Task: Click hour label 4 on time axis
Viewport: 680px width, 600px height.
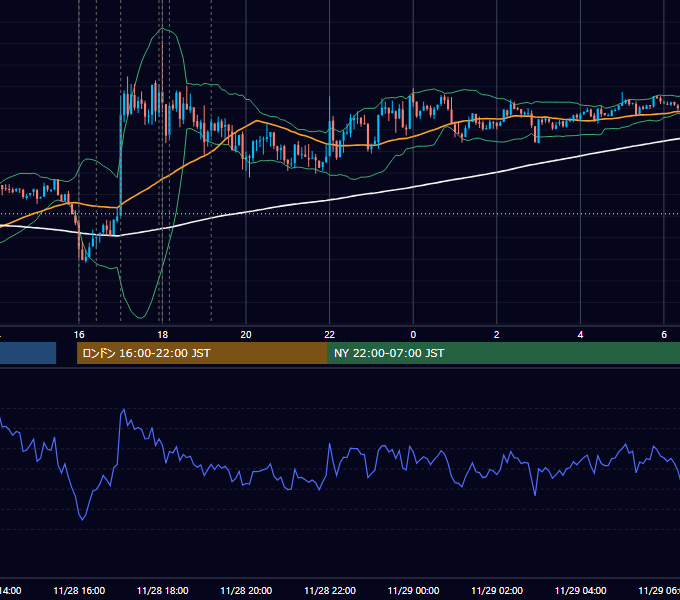Action: tap(580, 335)
